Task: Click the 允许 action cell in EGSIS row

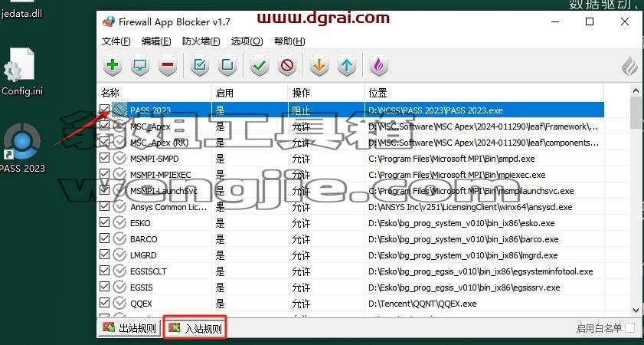Action: [301, 287]
